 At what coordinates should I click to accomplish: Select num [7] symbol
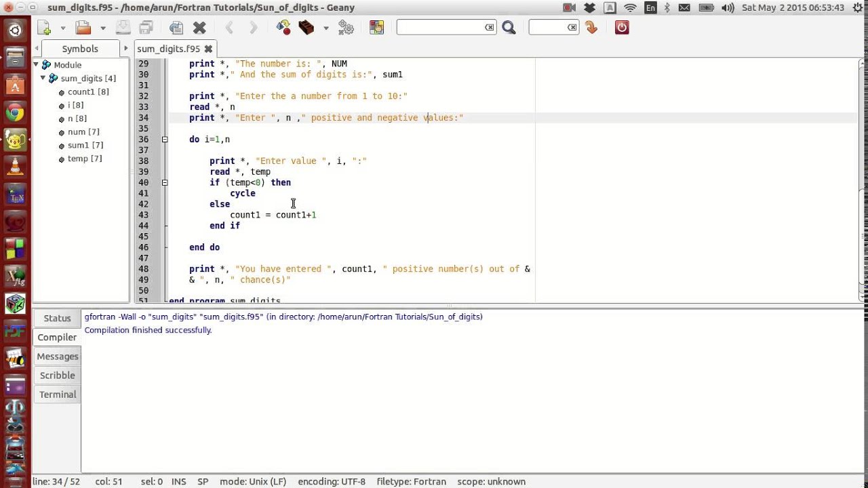point(83,132)
